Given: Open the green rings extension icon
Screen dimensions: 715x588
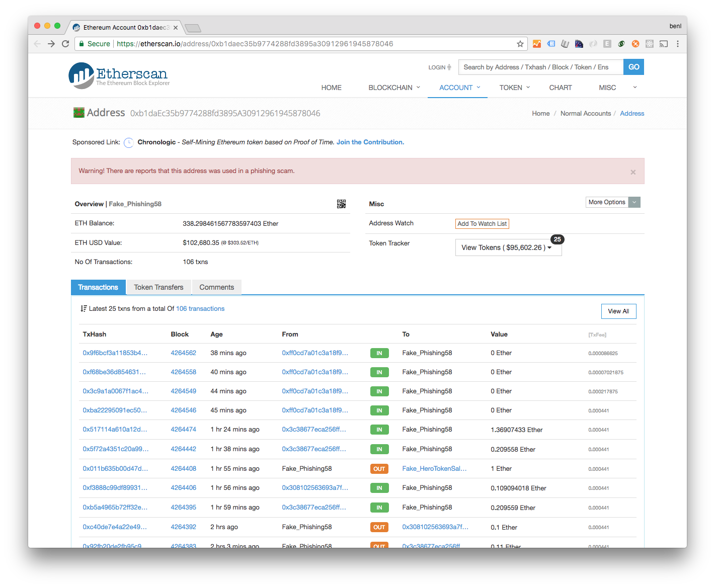Looking at the screenshot, I should tap(621, 44).
